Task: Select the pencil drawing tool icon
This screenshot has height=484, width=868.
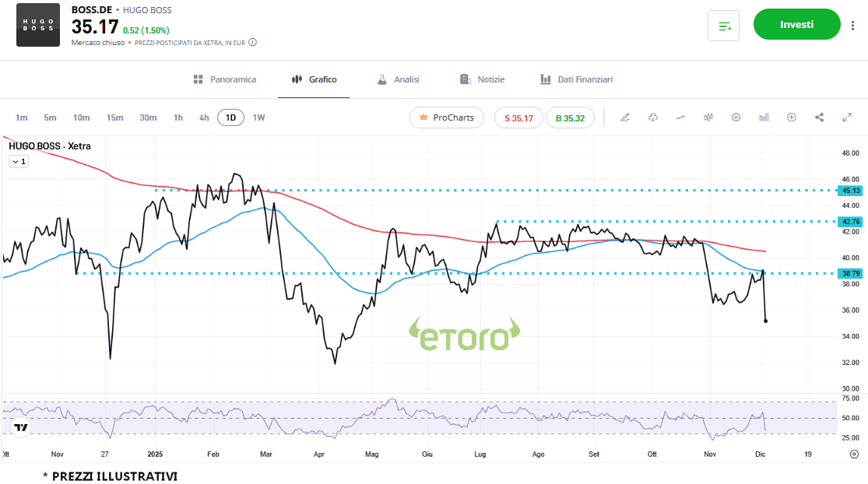Action: [624, 117]
